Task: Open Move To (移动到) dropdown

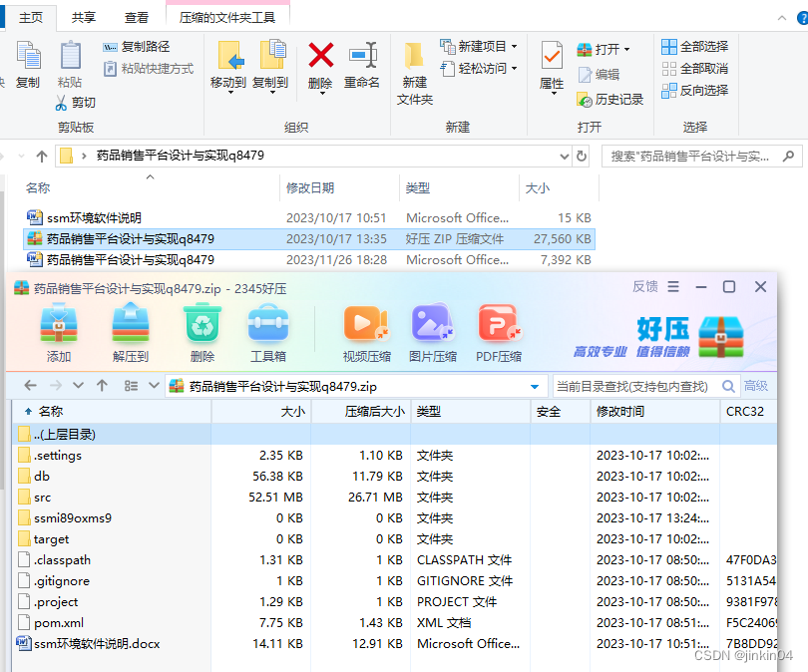Action: [x=230, y=93]
